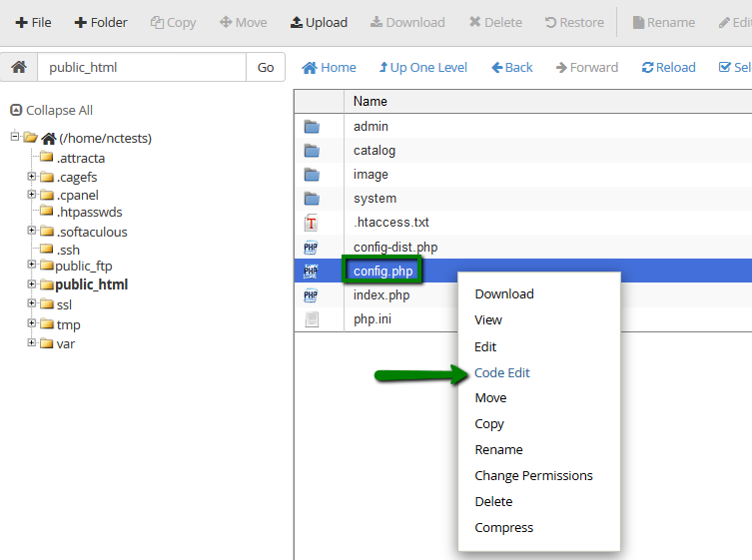Viewport: 752px width, 560px height.
Task: Select Change Permissions in context menu
Action: (533, 475)
